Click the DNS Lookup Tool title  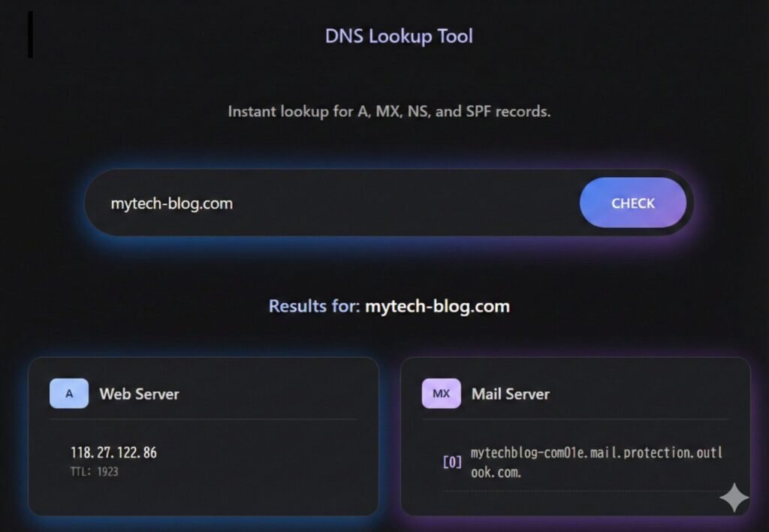click(x=399, y=36)
